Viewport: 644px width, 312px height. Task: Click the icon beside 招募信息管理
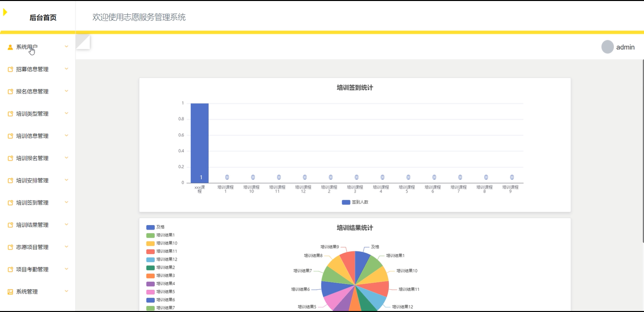(x=10, y=70)
